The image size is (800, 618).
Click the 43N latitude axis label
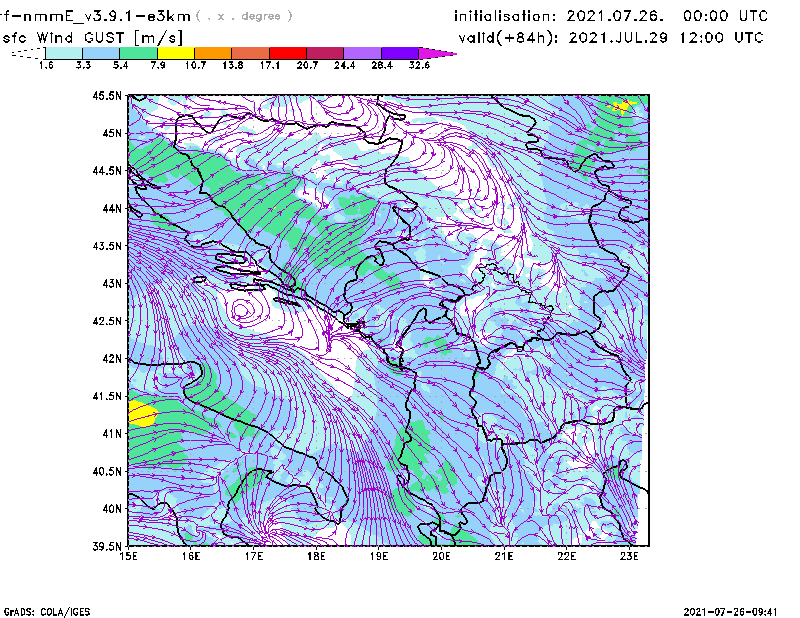tap(112, 283)
